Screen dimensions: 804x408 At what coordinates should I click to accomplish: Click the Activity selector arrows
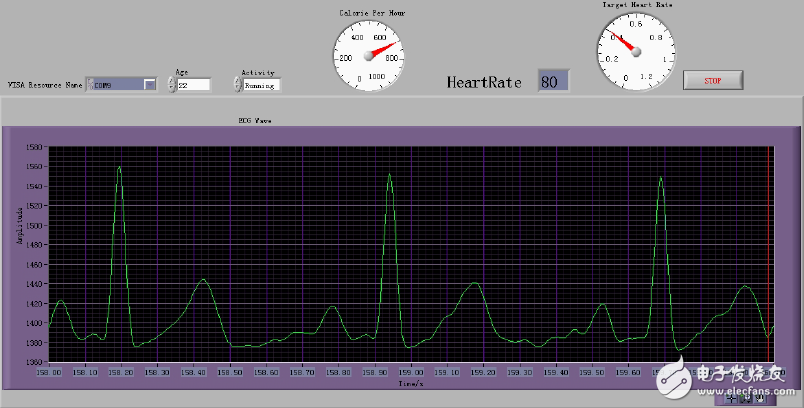(237, 85)
